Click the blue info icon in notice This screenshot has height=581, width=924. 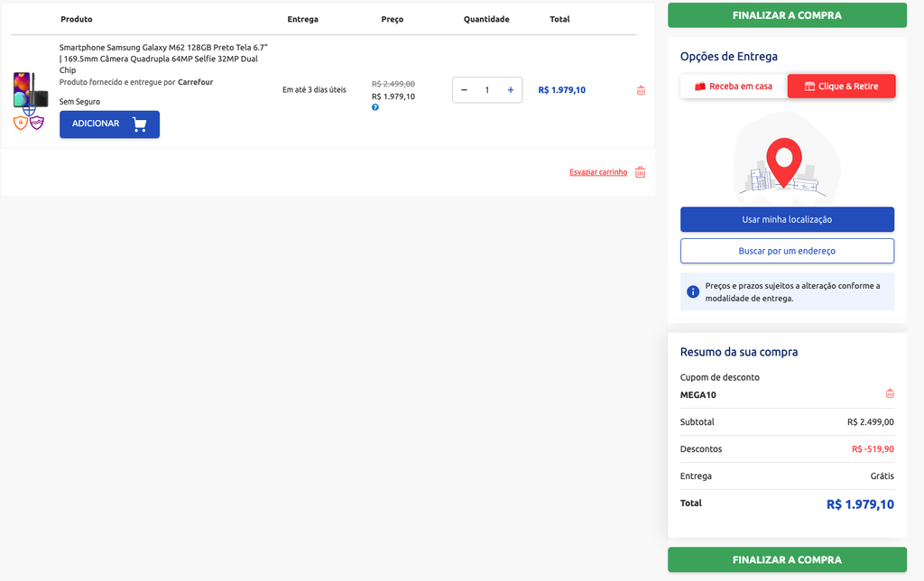[693, 291]
